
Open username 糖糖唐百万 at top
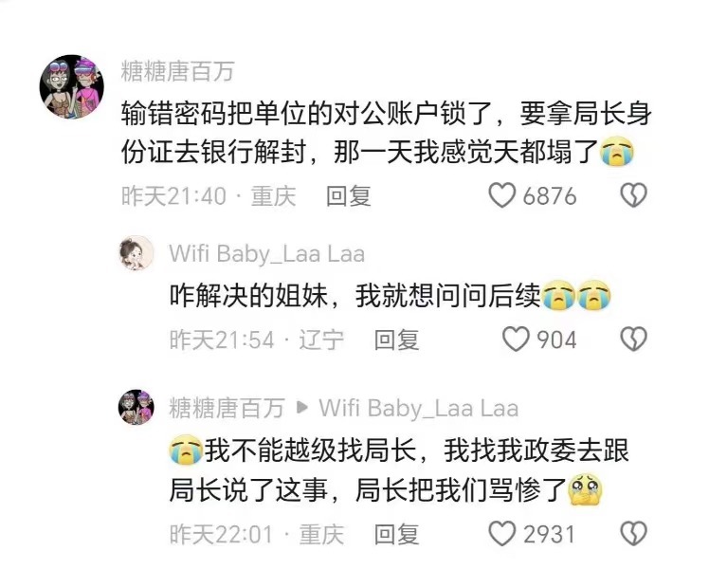click(x=177, y=71)
